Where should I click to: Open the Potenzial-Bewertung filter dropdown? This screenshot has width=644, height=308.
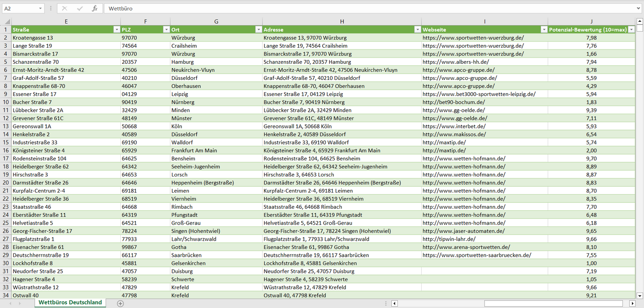pyautogui.click(x=631, y=29)
